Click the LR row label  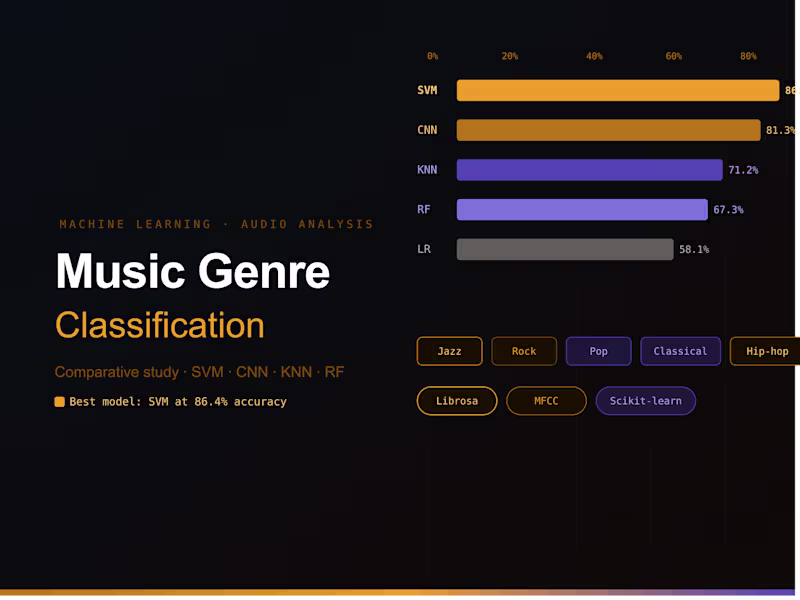[x=424, y=249]
